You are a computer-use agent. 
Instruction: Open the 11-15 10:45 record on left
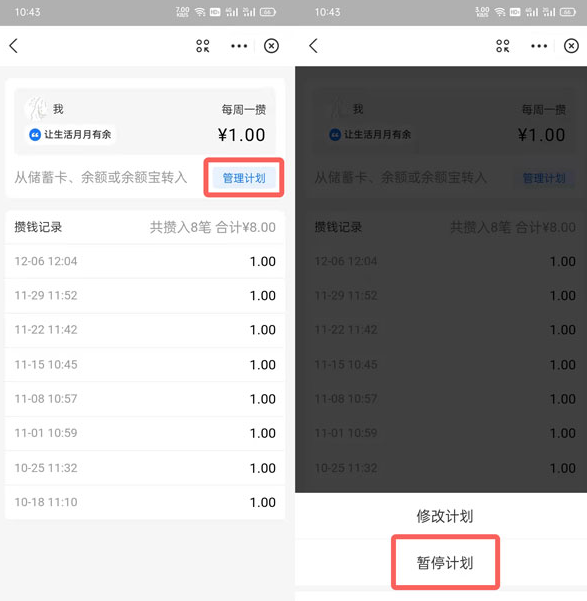pyautogui.click(x=145, y=365)
